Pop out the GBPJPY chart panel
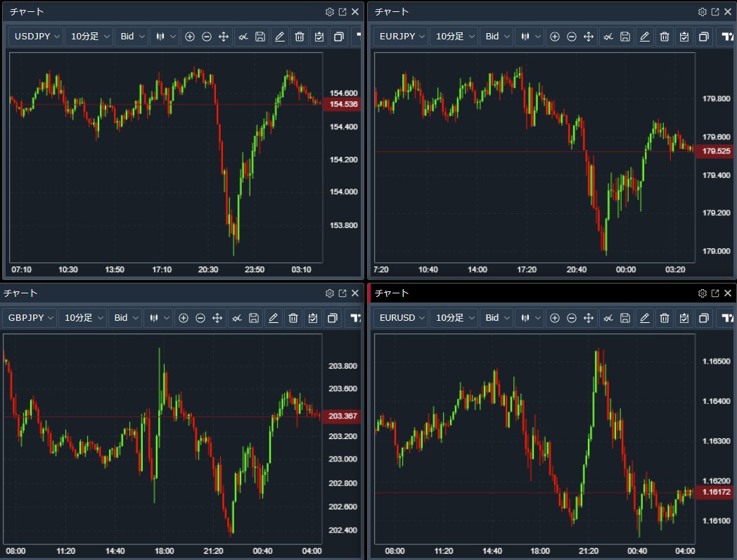This screenshot has height=560, width=737. click(x=342, y=293)
